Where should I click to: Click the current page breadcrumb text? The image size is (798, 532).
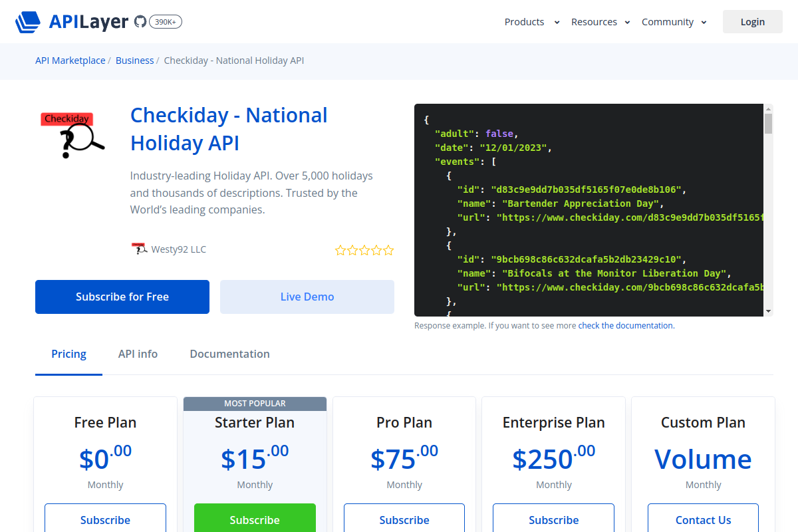coord(234,61)
